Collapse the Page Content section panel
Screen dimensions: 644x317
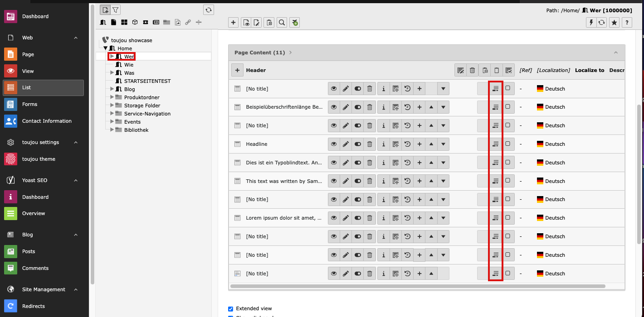point(616,53)
